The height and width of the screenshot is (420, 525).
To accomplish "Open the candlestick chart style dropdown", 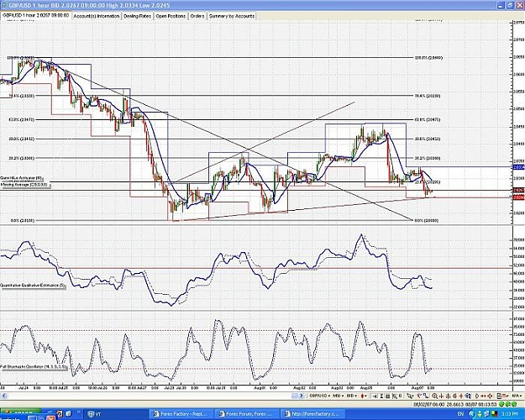I will (364, 396).
